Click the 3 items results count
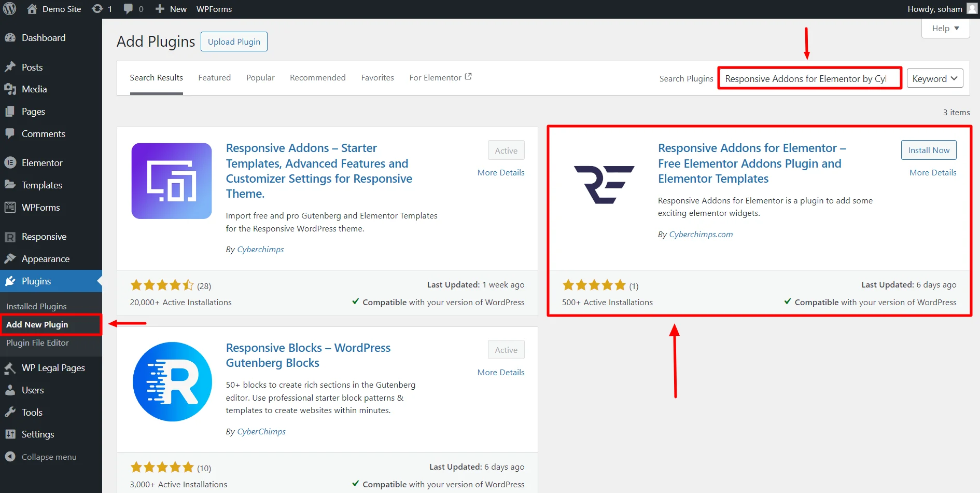The height and width of the screenshot is (493, 980). 956,113
